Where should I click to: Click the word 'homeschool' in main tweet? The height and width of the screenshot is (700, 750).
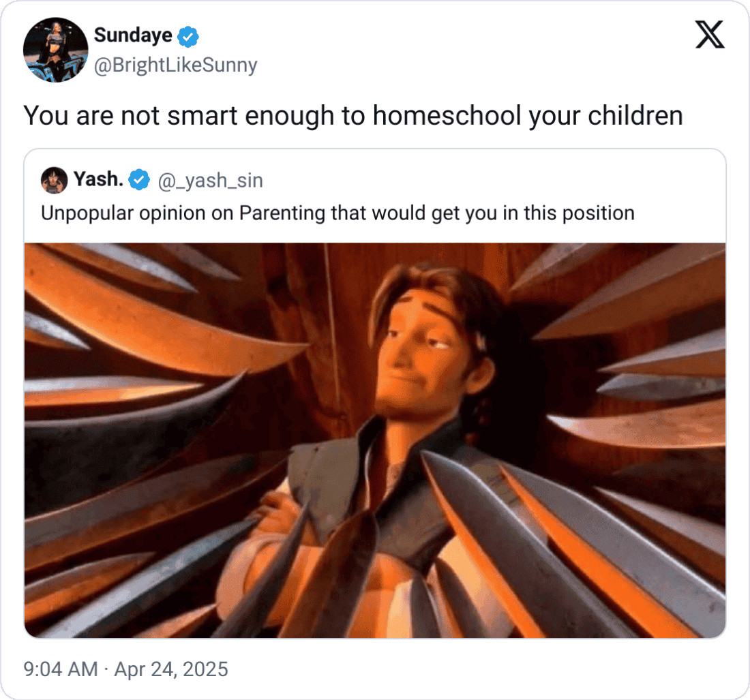click(447, 116)
